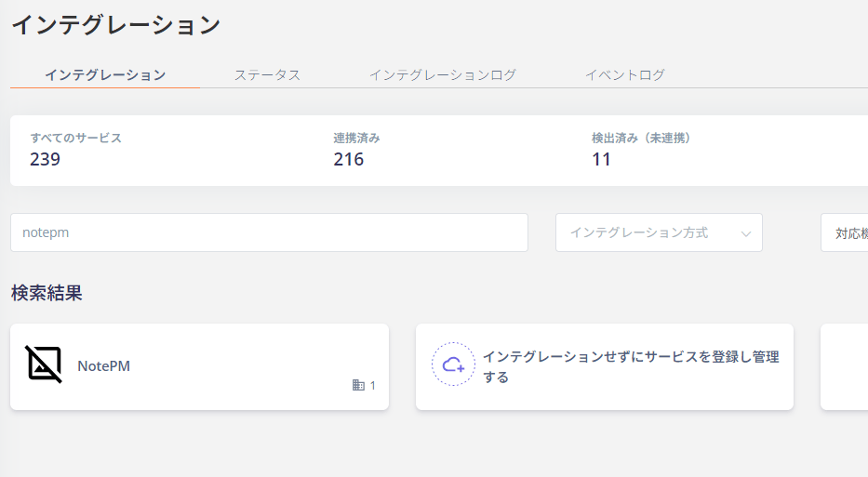Select the イベントログ tab
The height and width of the screenshot is (477, 868).
point(625,74)
